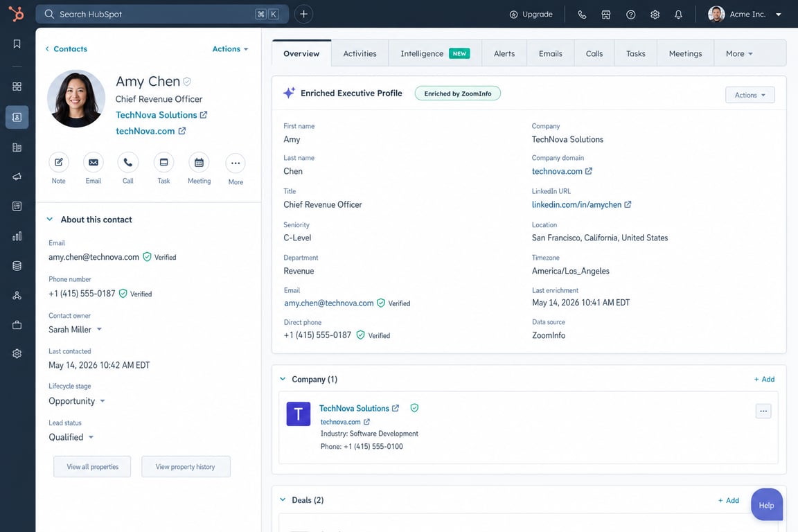Click the plus quick-create button in top bar
798x532 pixels.
pyautogui.click(x=304, y=15)
